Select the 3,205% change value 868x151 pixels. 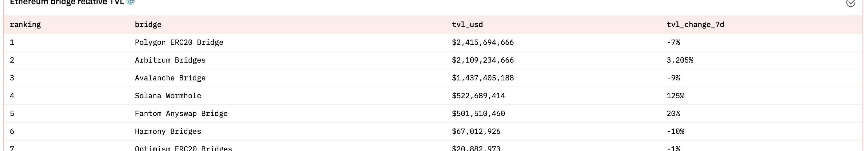point(680,60)
